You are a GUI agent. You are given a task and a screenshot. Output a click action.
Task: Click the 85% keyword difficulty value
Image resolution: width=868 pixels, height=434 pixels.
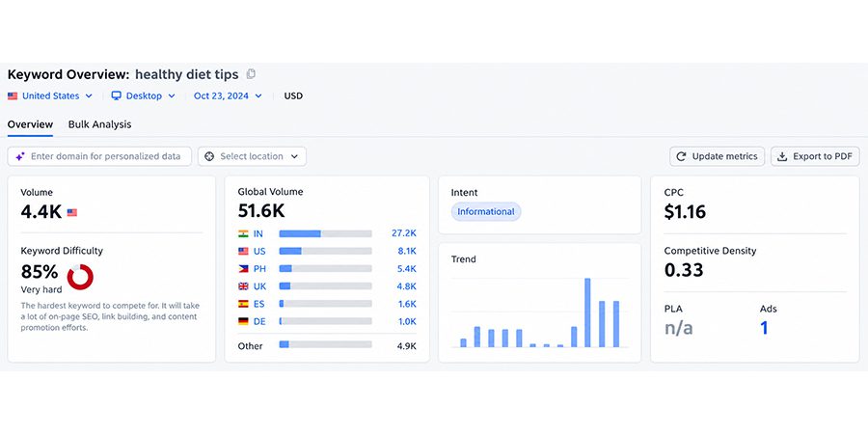tap(40, 272)
